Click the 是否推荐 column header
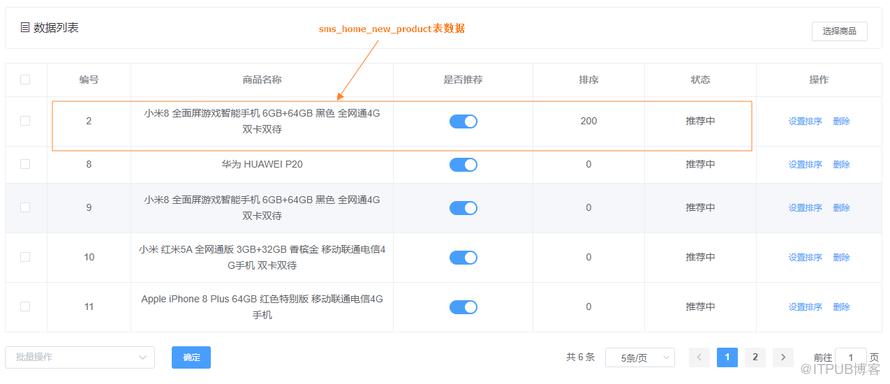Image resolution: width=890 pixels, height=384 pixels. pos(463,79)
